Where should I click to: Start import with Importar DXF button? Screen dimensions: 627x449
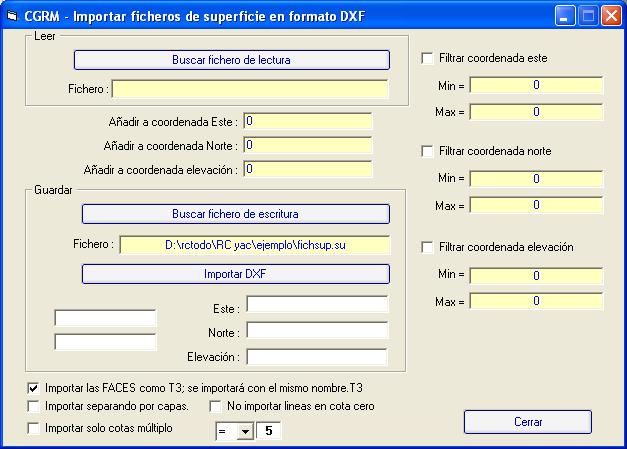(236, 274)
